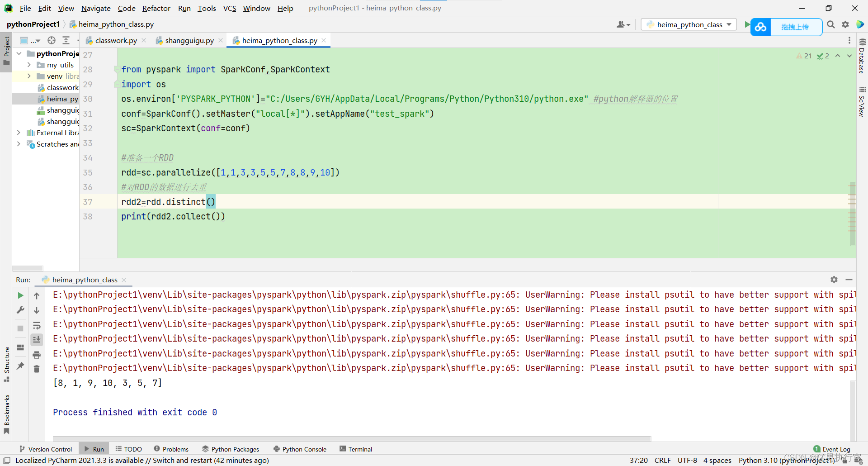Open Database side tool window

[x=862, y=56]
